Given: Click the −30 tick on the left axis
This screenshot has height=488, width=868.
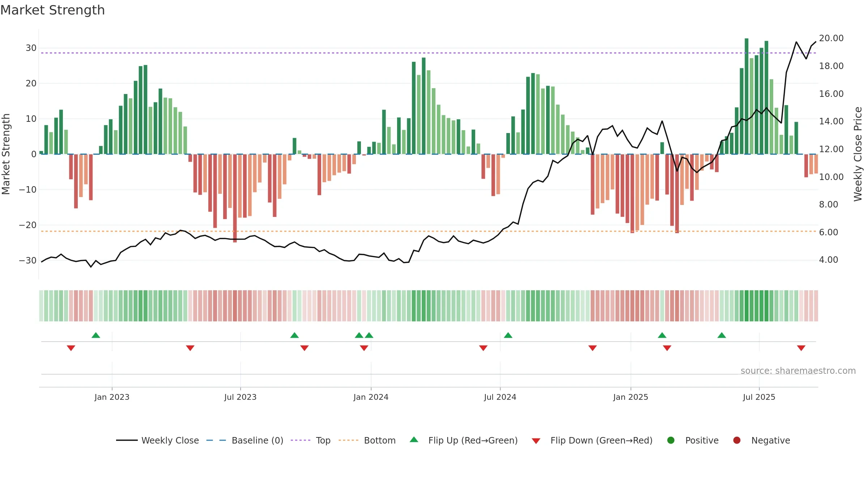Looking at the screenshot, I should [28, 261].
